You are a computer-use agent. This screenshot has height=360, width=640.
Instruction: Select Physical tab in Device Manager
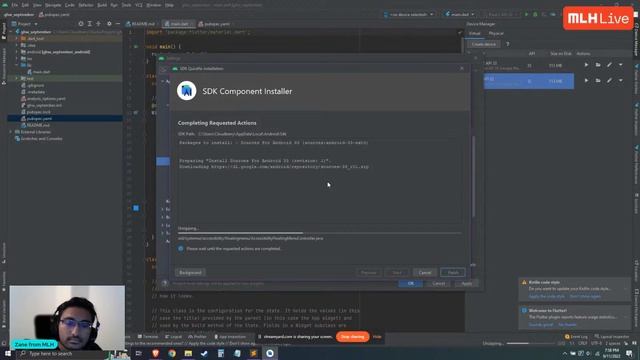click(496, 33)
